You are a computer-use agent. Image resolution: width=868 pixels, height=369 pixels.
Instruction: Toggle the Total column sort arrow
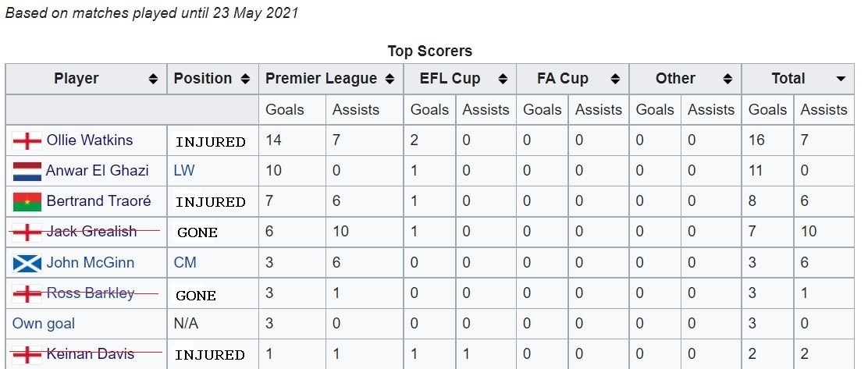(x=841, y=79)
